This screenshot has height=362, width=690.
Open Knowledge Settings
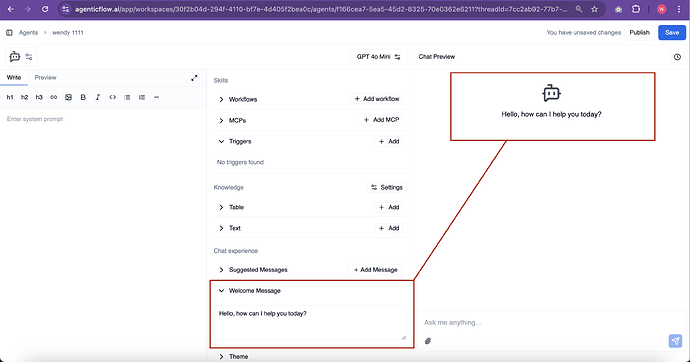pyautogui.click(x=386, y=187)
